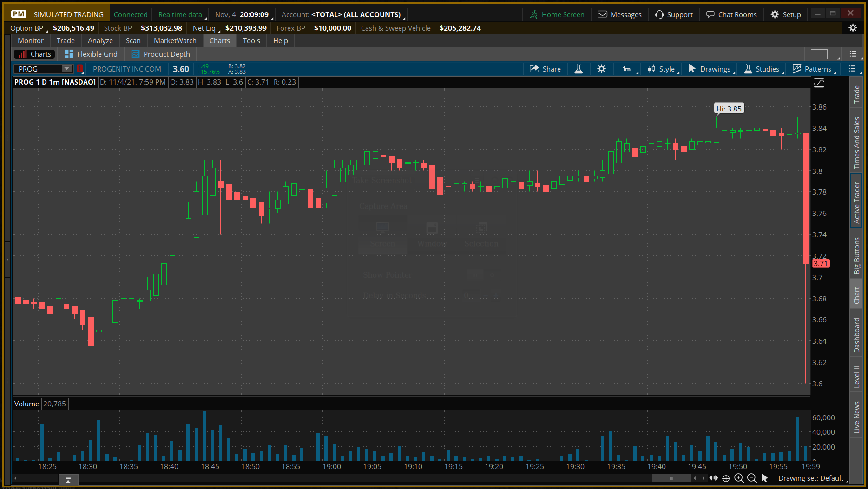Image resolution: width=868 pixels, height=489 pixels.
Task: Select the Charts subtab
Action: click(35, 54)
